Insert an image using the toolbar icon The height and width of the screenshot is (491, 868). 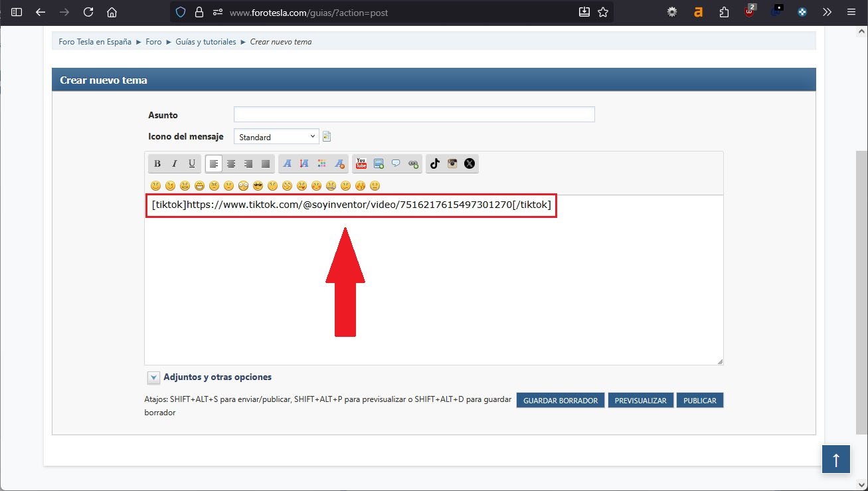(379, 163)
